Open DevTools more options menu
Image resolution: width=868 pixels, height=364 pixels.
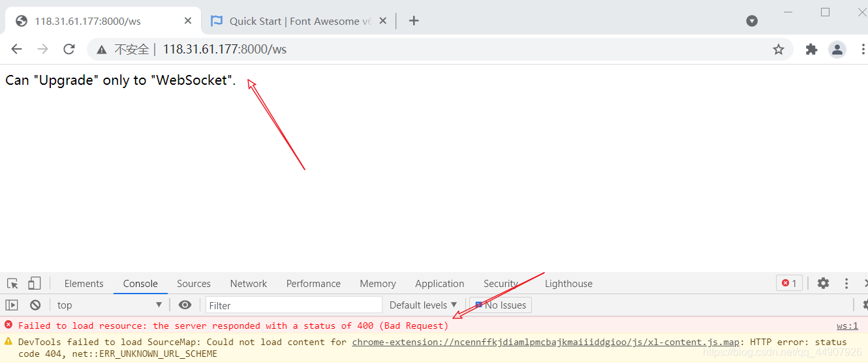click(x=846, y=283)
